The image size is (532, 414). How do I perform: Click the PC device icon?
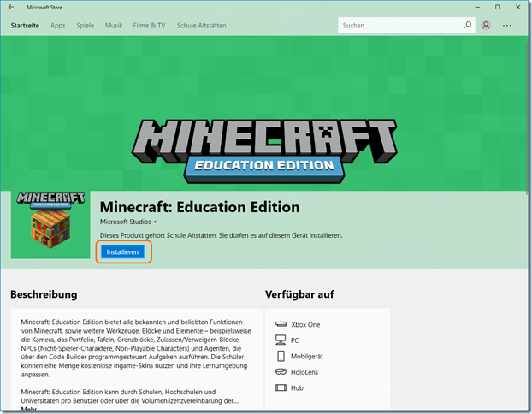pos(281,340)
